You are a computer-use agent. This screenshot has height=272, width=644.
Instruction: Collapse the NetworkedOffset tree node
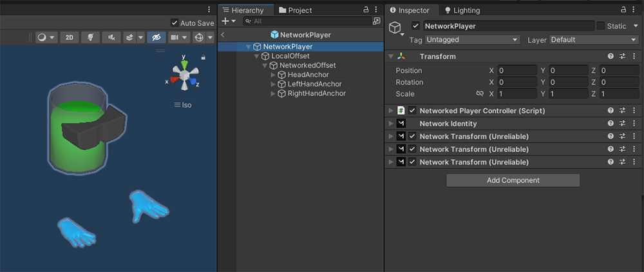click(265, 66)
